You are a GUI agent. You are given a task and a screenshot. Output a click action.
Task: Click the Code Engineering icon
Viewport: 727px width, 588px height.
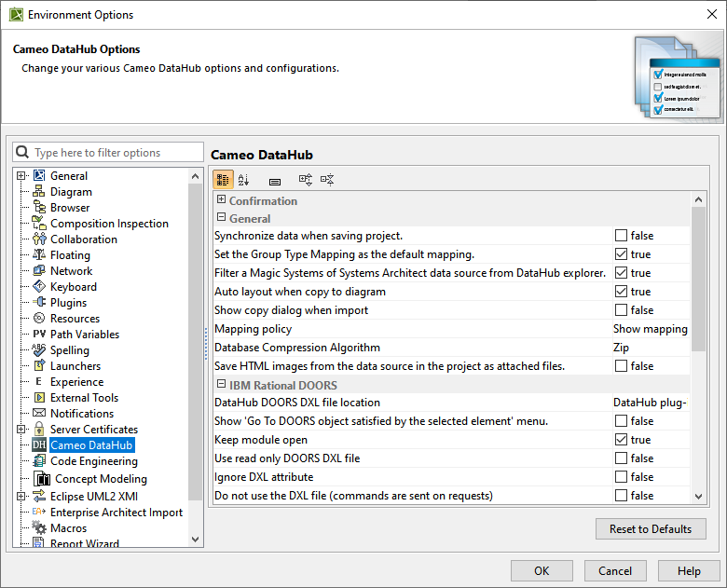(x=39, y=461)
